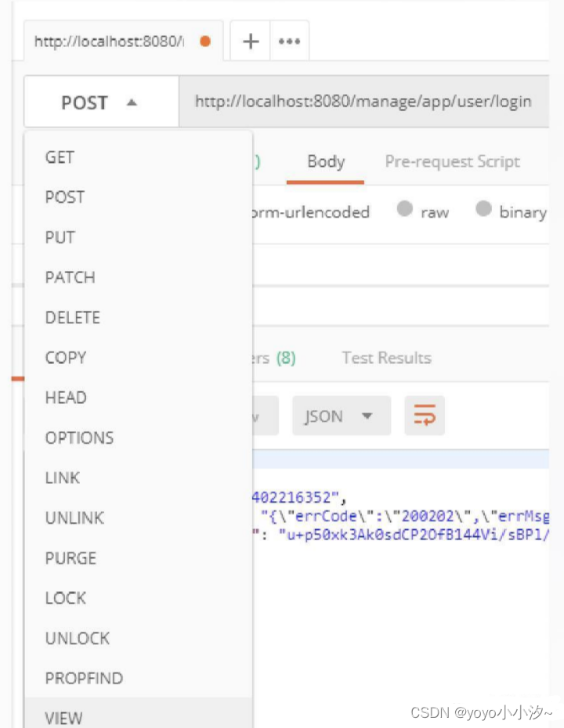Select the raw body type option
The height and width of the screenshot is (728, 564).
point(406,211)
